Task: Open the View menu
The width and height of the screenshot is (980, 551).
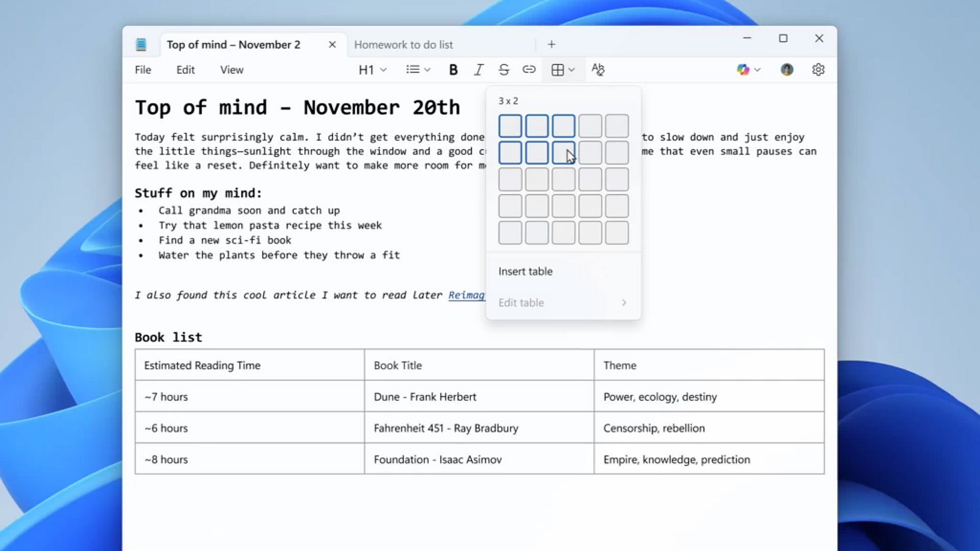Action: 232,70
